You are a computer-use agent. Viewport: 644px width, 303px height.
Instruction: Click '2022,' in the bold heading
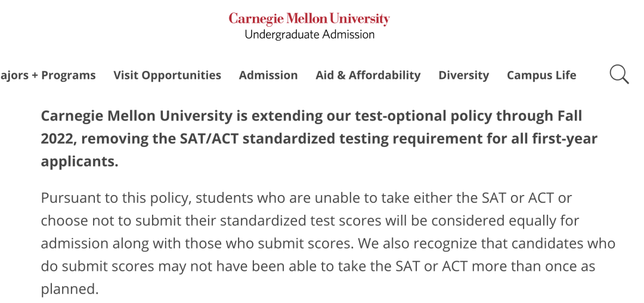pos(58,139)
